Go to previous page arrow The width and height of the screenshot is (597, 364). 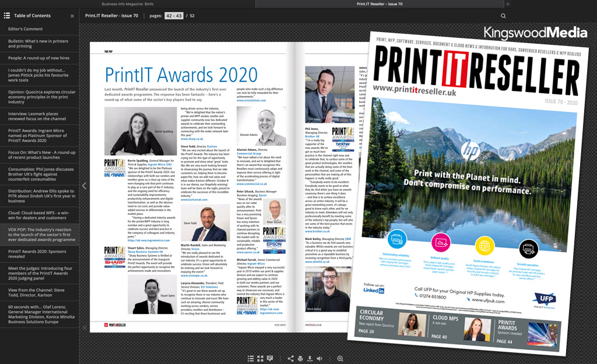[x=84, y=186]
